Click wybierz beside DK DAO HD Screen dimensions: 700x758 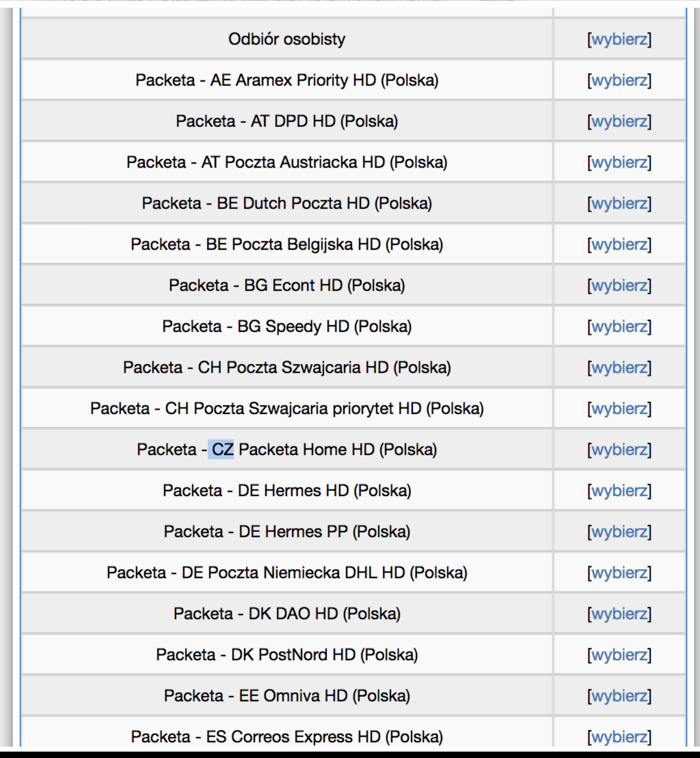[619, 614]
